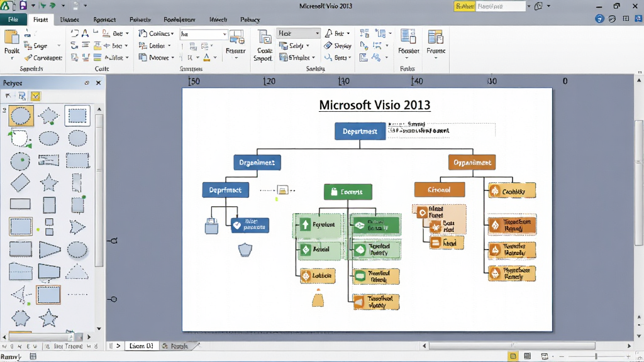This screenshot has height=362, width=644.
Task: Toggle the second view button in status bar
Action: [x=528, y=356]
